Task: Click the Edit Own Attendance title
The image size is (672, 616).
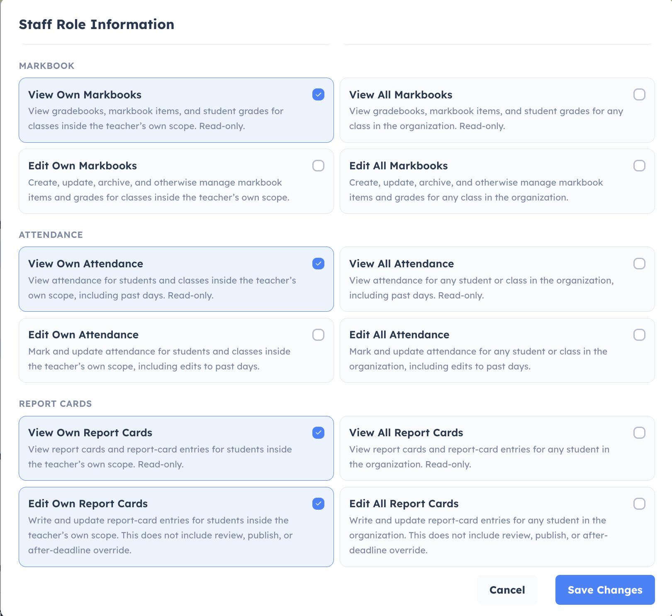Action: pyautogui.click(x=83, y=335)
